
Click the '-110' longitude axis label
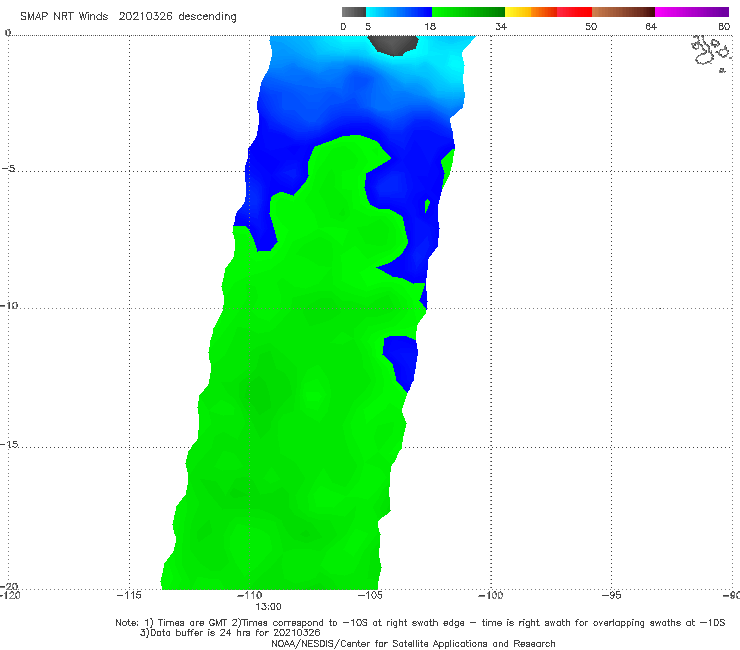[x=250, y=595]
